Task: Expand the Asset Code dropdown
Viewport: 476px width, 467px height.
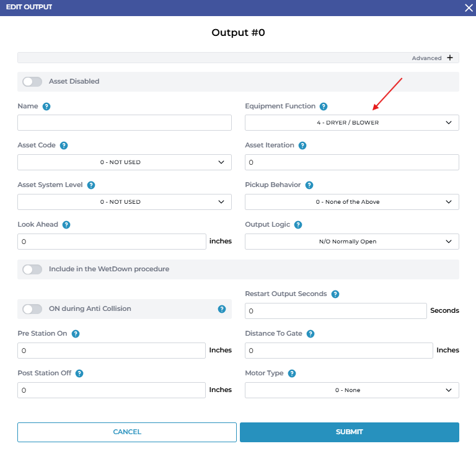Action: pyautogui.click(x=124, y=162)
